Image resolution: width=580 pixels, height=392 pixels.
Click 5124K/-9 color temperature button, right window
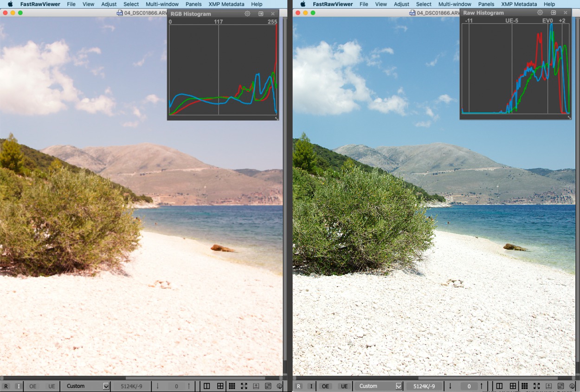coord(424,386)
